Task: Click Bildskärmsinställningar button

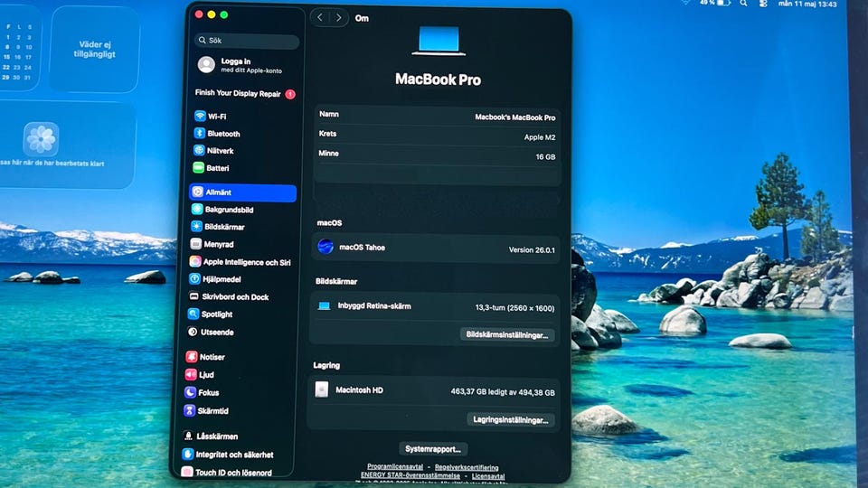Action: tap(507, 334)
